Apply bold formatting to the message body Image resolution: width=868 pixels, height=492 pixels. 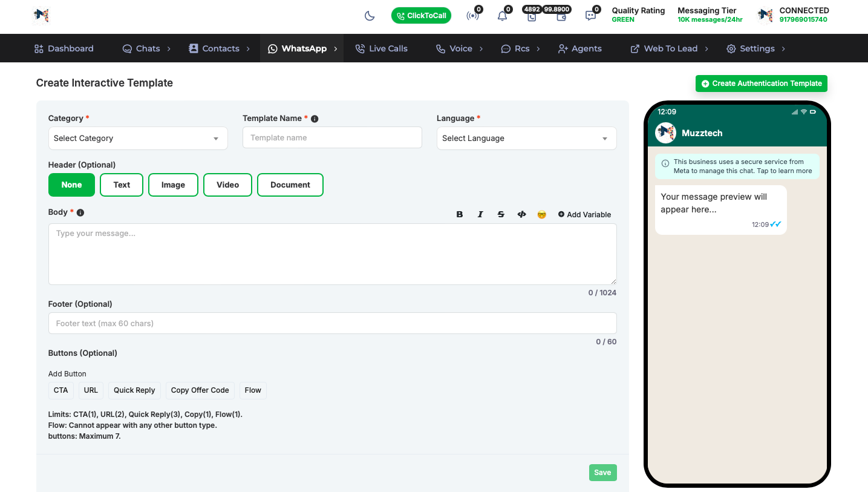(x=459, y=214)
